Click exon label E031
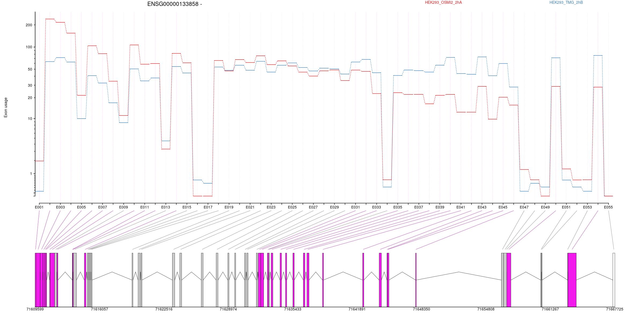644x322 pixels. coord(356,207)
